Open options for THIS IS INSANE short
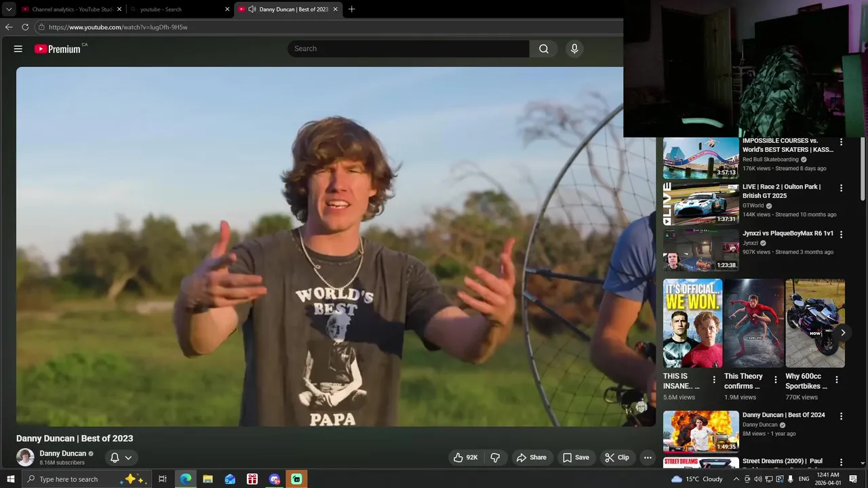 click(714, 380)
